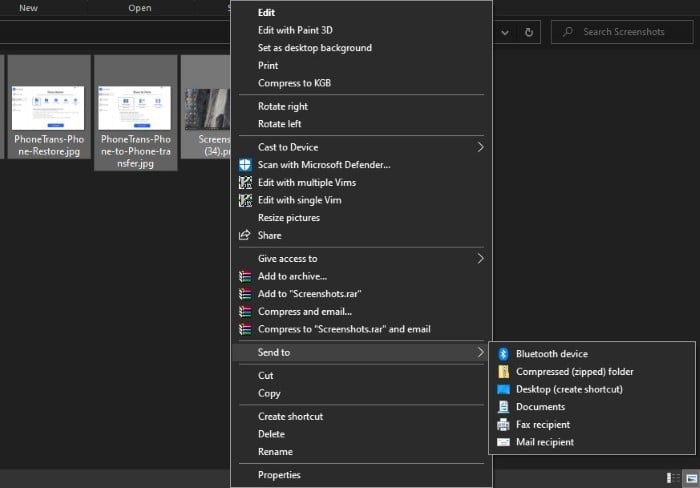Choose Add to archive...
This screenshot has width=700, height=488.
tap(361, 276)
